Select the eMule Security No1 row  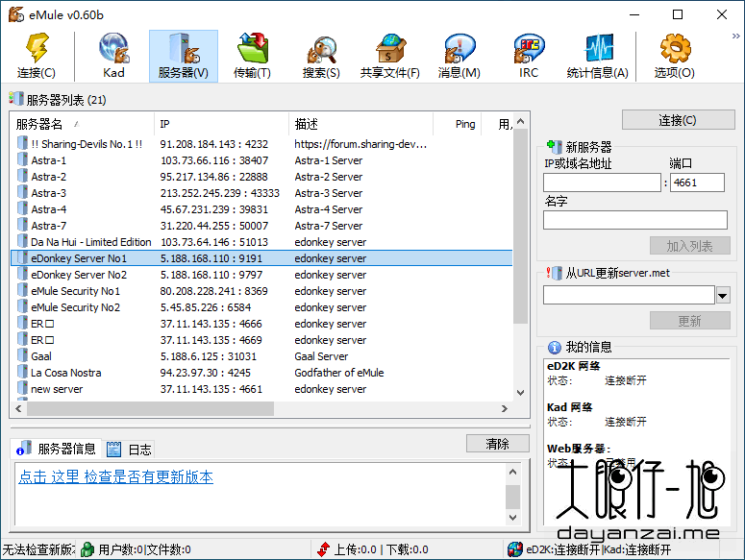261,291
